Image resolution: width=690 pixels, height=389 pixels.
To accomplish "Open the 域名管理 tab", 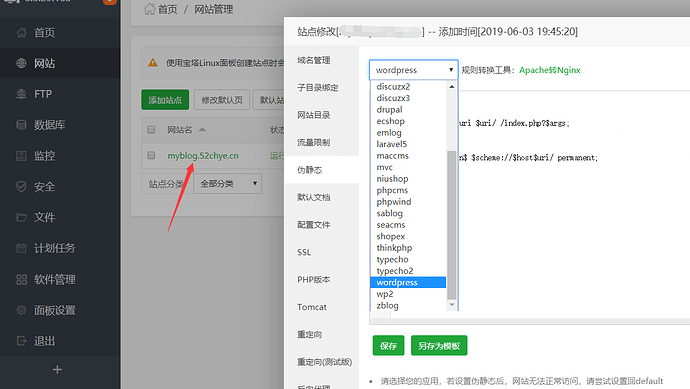I will (313, 60).
